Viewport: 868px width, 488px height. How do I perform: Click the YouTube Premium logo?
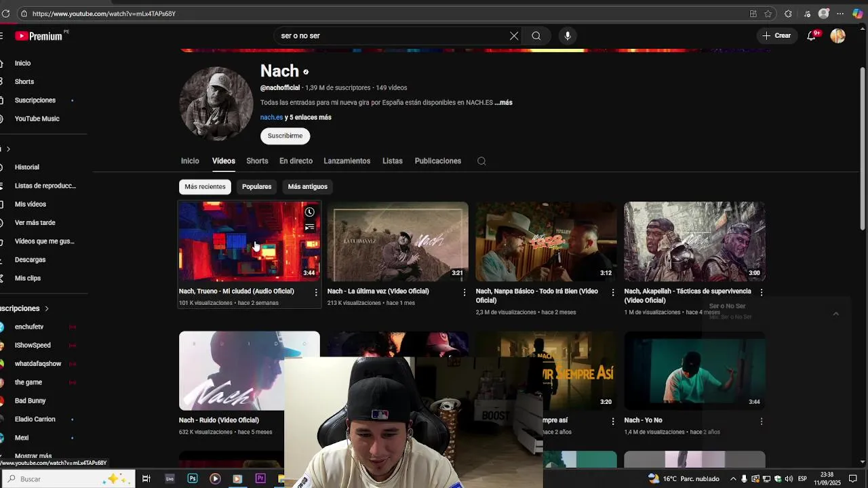point(39,36)
